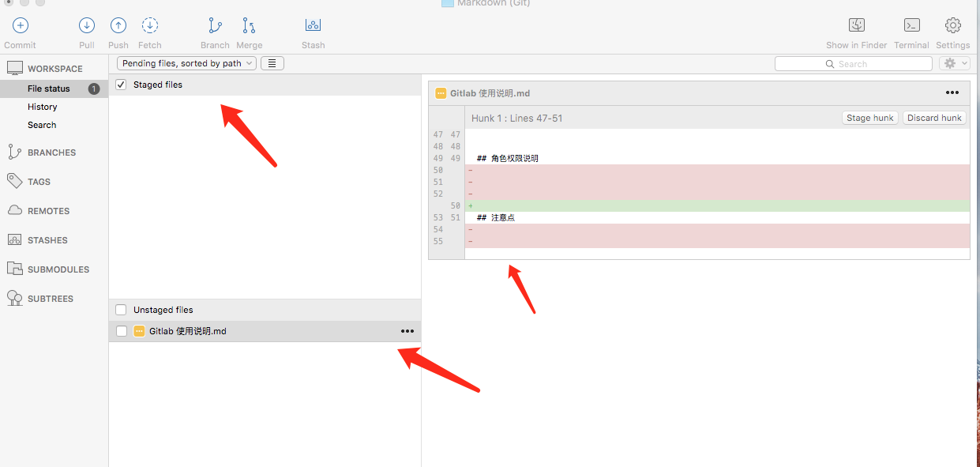The image size is (980, 467).
Task: Fetch remote updates via Fetch icon
Action: 149,26
